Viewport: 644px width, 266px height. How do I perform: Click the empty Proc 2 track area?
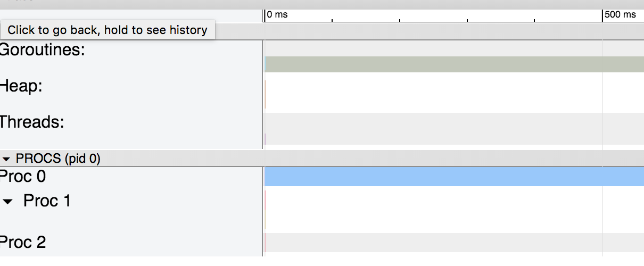[455, 243]
